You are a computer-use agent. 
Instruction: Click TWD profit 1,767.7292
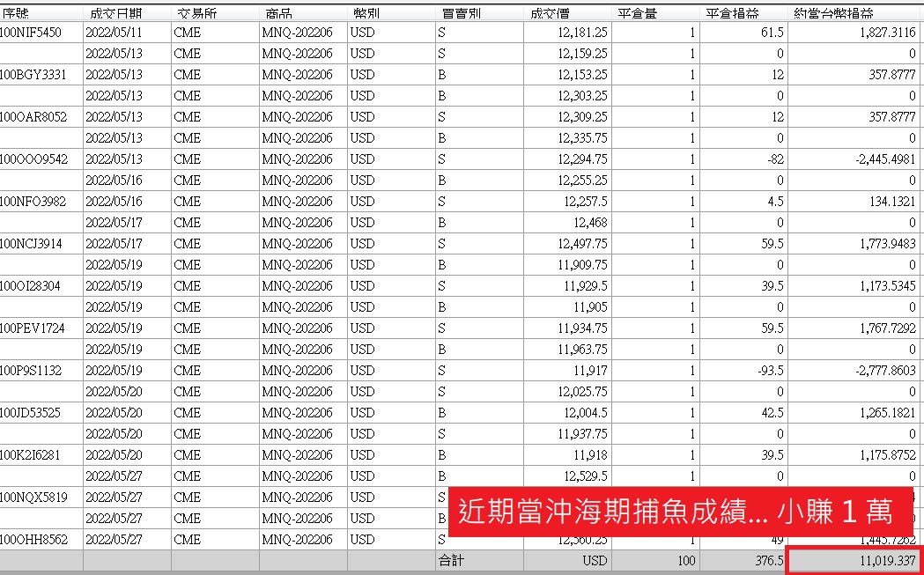tap(888, 328)
